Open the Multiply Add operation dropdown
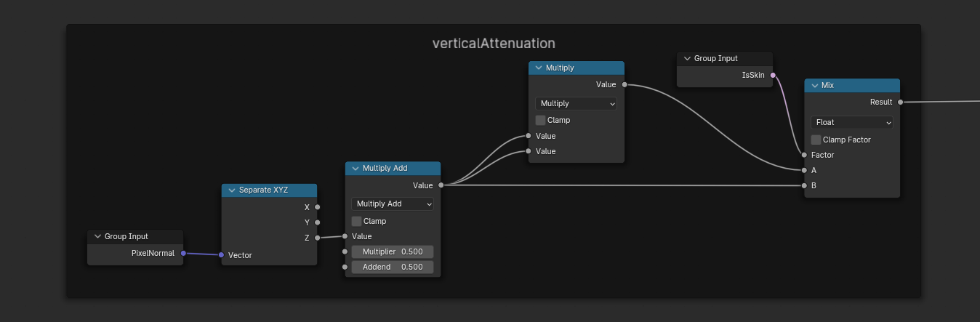The height and width of the screenshot is (322, 980). [392, 204]
